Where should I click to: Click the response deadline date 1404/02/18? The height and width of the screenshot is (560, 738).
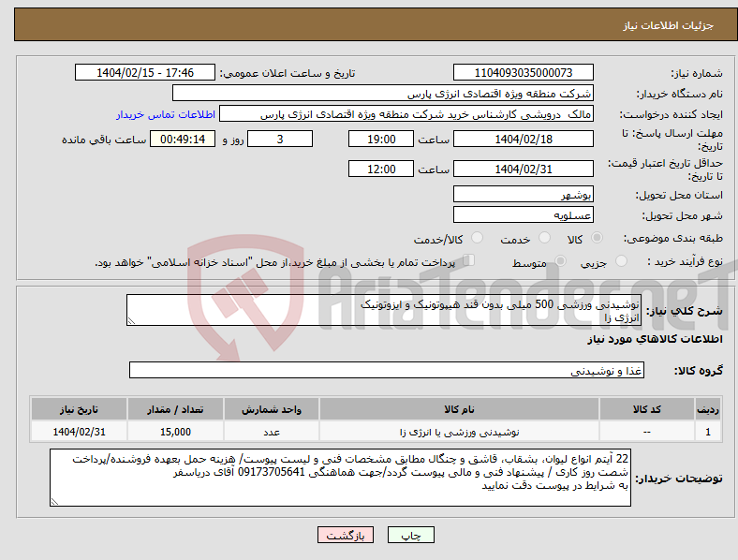point(523,139)
